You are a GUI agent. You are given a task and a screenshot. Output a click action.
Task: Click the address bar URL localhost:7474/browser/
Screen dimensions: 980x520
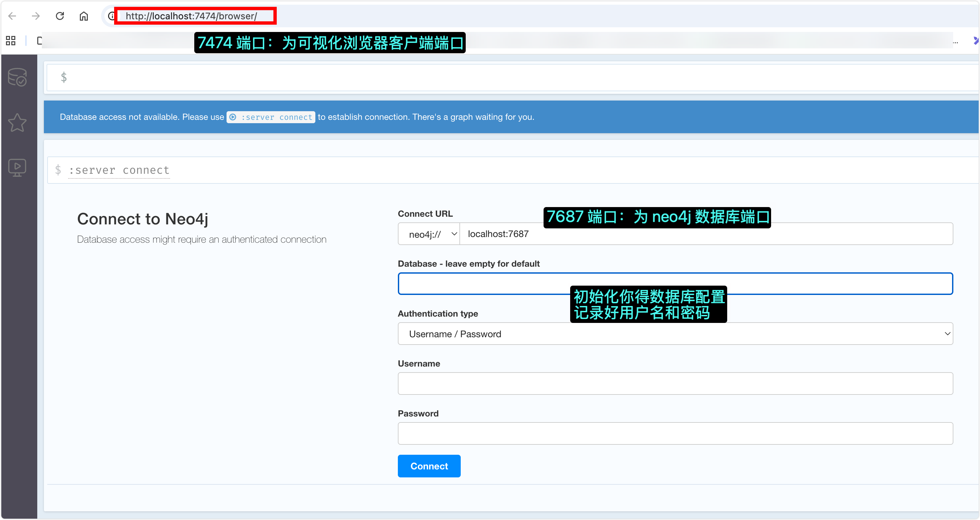(x=191, y=16)
